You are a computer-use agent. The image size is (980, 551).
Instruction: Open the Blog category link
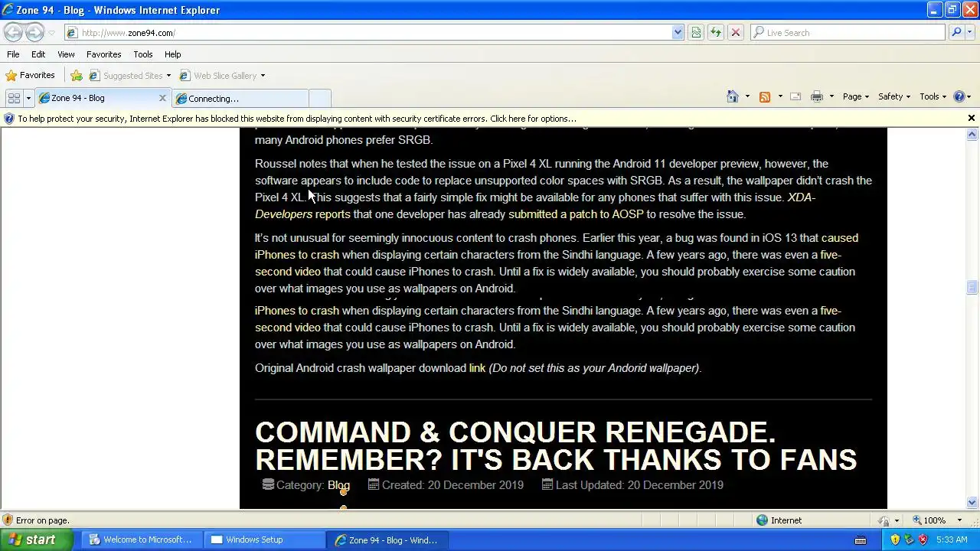[338, 485]
